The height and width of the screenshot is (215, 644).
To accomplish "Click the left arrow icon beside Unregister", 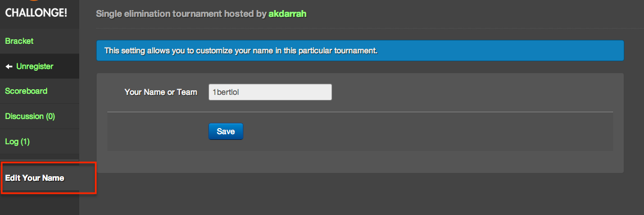I will [9, 66].
